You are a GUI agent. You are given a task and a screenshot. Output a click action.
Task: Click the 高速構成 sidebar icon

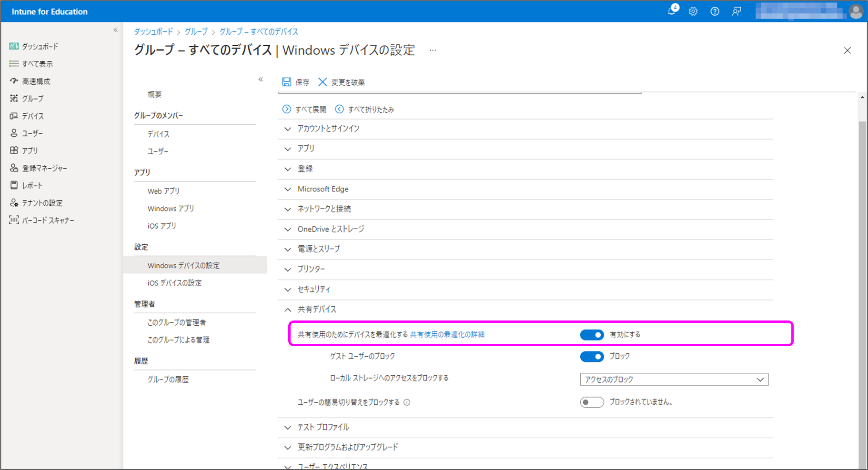[x=14, y=81]
